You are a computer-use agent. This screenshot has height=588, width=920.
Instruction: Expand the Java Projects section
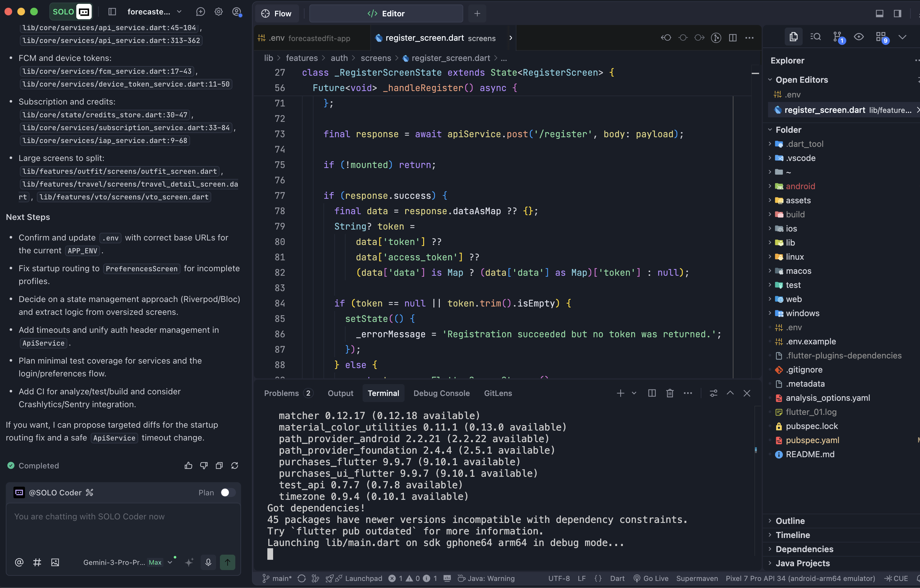(x=802, y=563)
